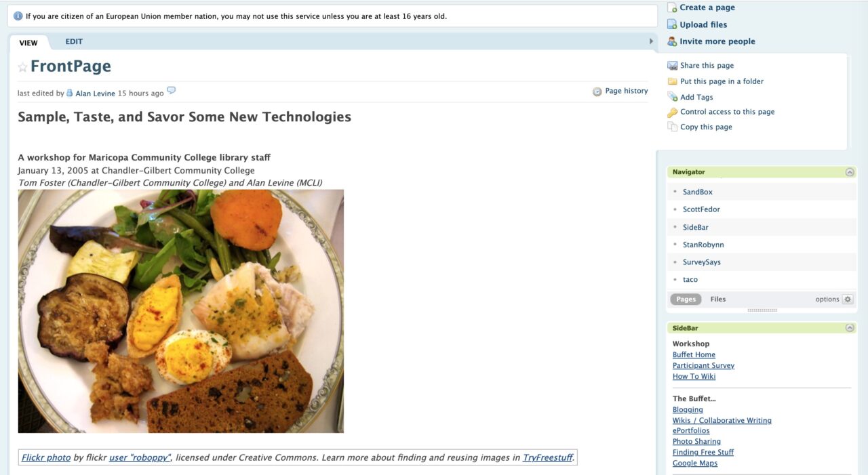Click the Share this page icon
The image size is (868, 475).
[x=672, y=66]
